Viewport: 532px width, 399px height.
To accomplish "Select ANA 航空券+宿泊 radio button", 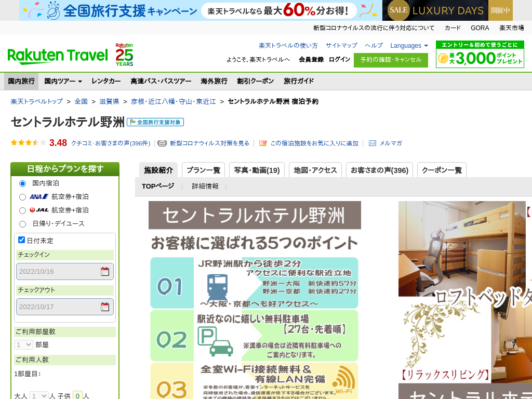I will click(x=22, y=197).
